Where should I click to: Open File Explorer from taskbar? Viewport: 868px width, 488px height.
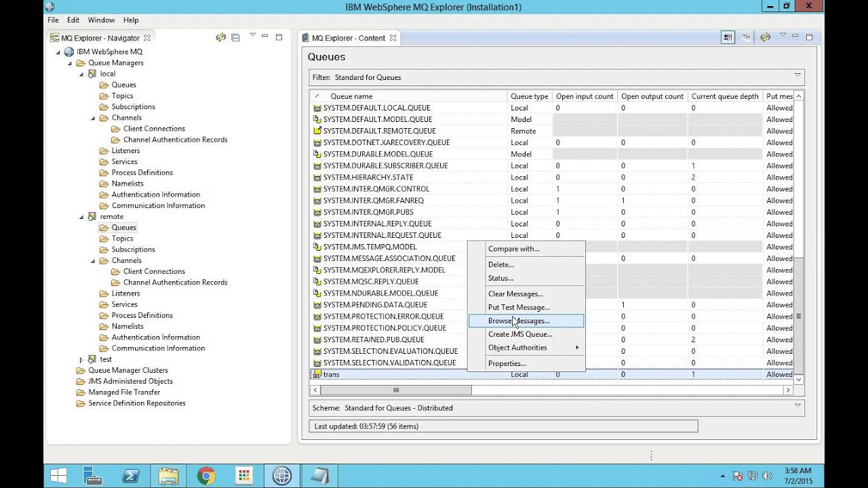168,476
